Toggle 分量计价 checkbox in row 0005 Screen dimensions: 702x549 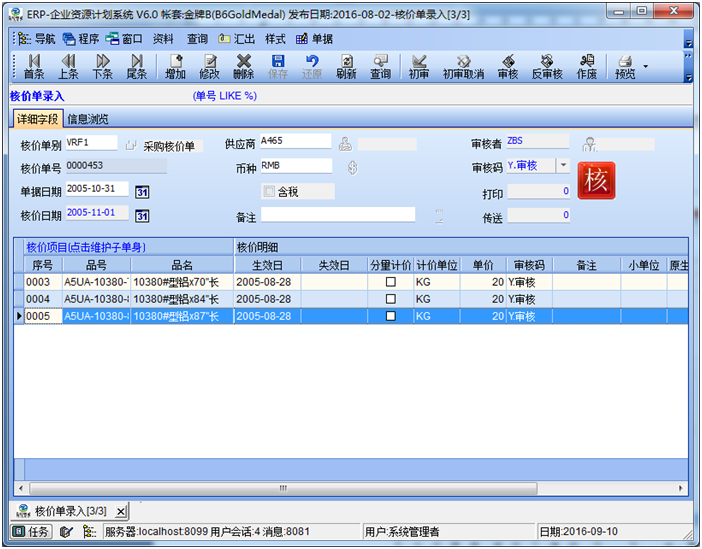pyautogui.click(x=391, y=316)
